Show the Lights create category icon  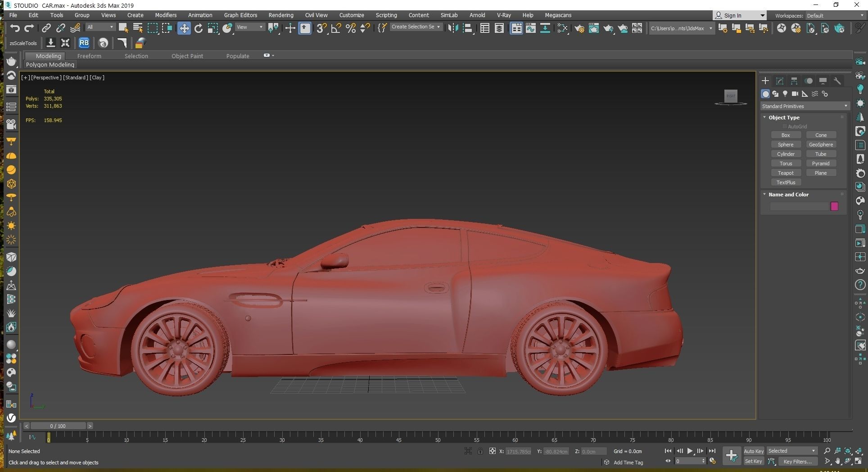785,94
